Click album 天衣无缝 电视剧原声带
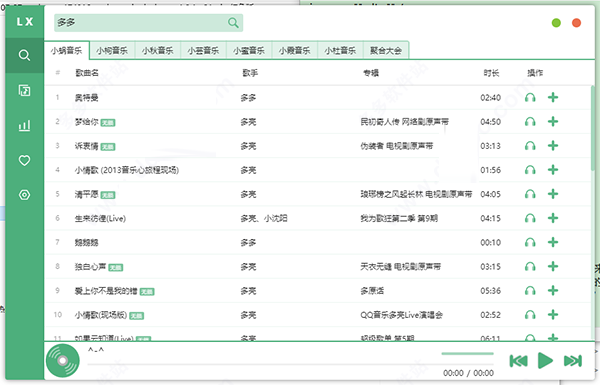The image size is (600, 385). (400, 266)
